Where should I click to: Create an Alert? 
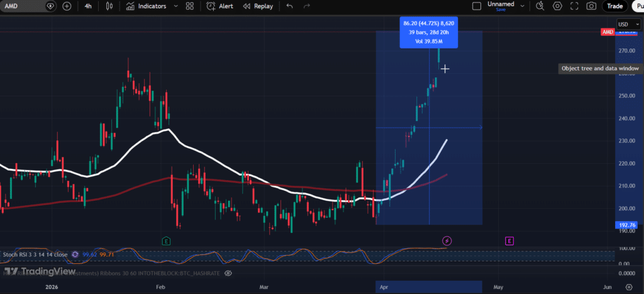[x=221, y=6]
